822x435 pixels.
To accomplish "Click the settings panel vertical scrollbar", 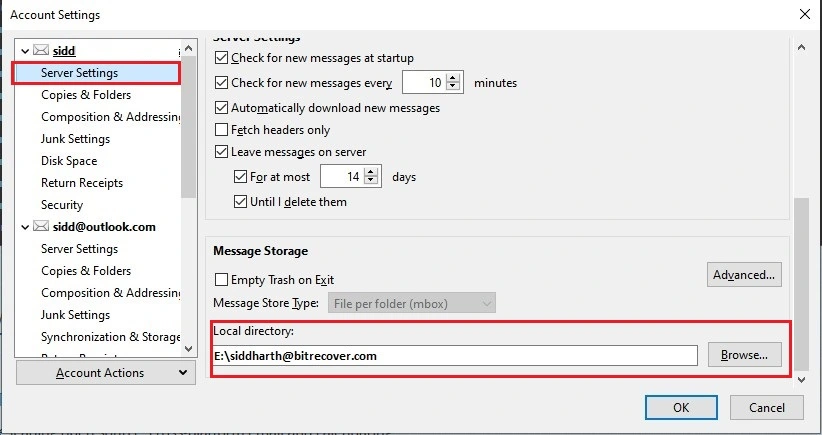I will pyautogui.click(x=799, y=280).
